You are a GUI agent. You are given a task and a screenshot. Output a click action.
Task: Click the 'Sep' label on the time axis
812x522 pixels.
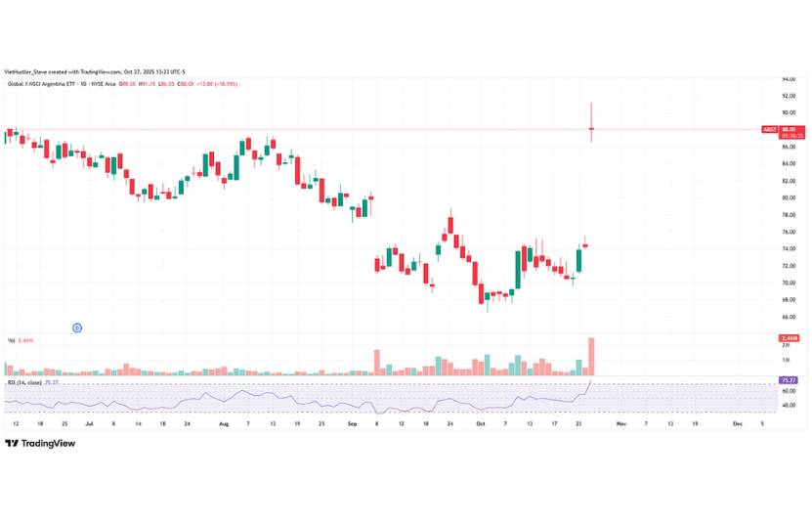pos(352,425)
